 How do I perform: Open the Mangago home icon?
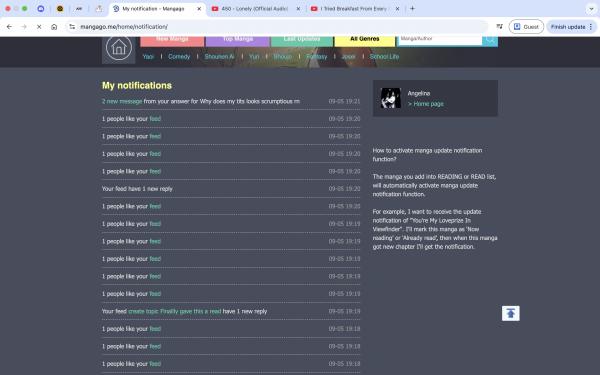[119, 48]
